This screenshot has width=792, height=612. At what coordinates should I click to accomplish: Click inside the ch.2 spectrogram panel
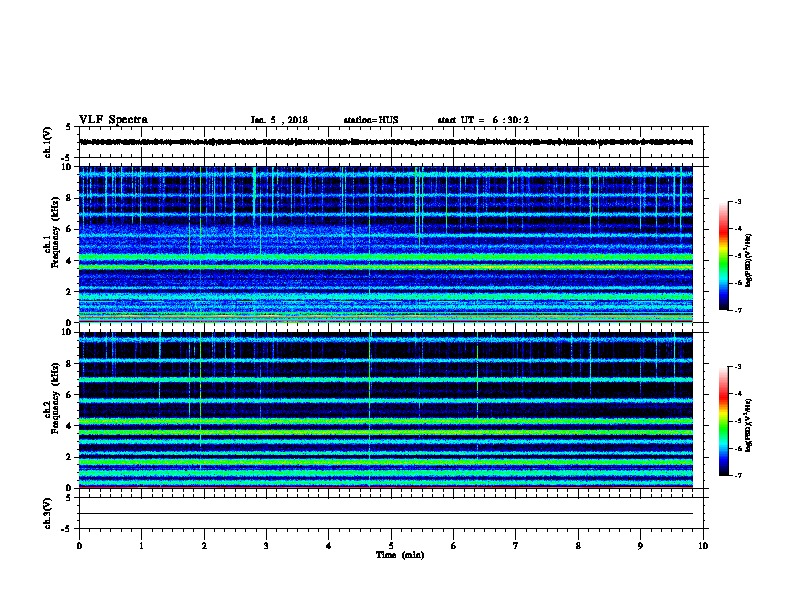tap(386, 410)
